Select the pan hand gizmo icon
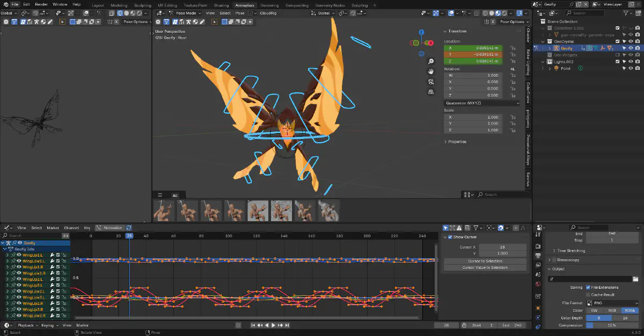The height and width of the screenshot is (336, 644). 431,71
